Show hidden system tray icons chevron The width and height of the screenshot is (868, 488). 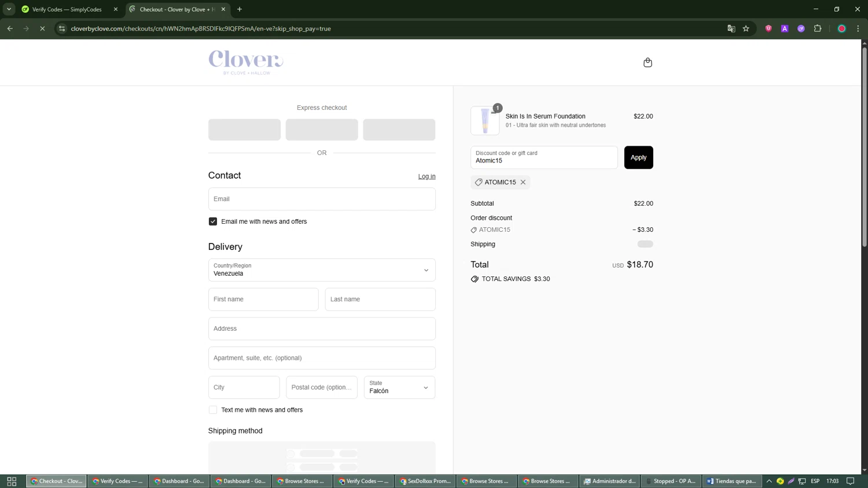pos(769,481)
